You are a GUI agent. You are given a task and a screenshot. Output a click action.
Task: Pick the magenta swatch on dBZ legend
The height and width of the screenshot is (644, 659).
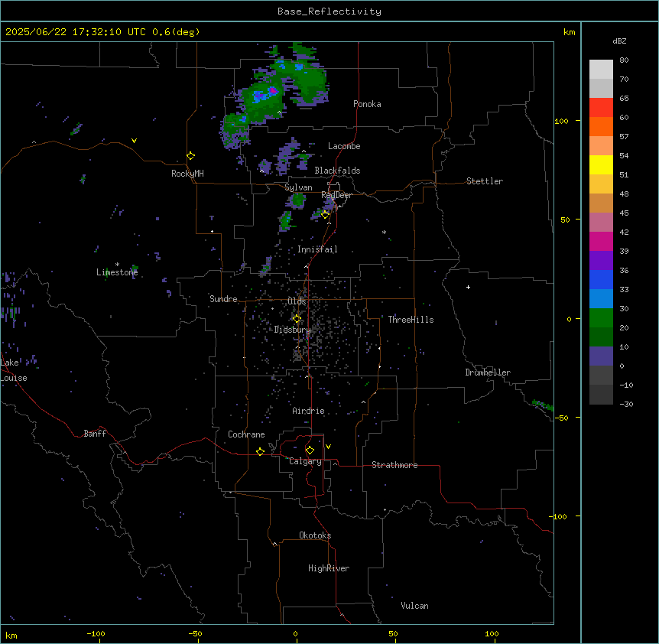pos(601,241)
